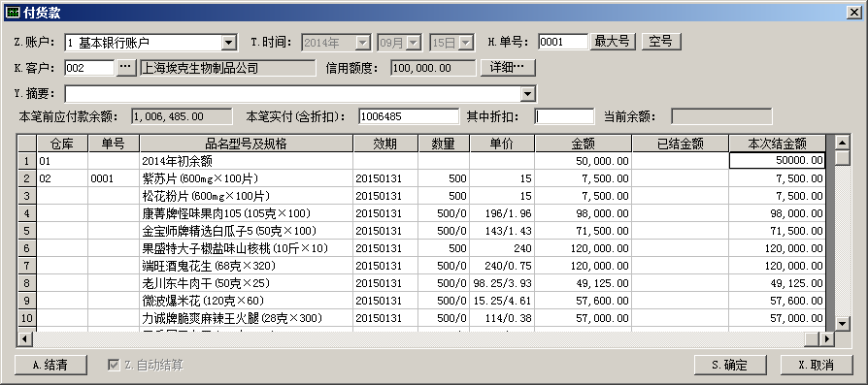Click the 单价 cell 15.25/4.61
This screenshot has width=868, height=385.
tap(502, 301)
